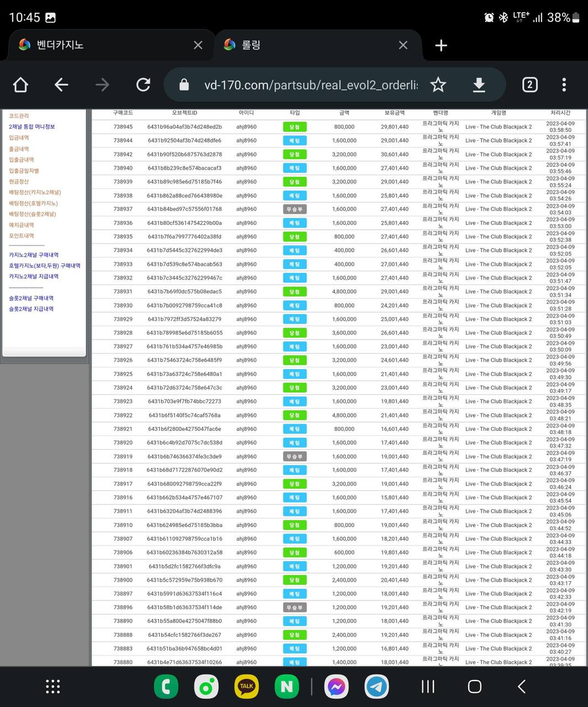Tap the URL address bar field
This screenshot has height=707, width=588.
coord(310,85)
